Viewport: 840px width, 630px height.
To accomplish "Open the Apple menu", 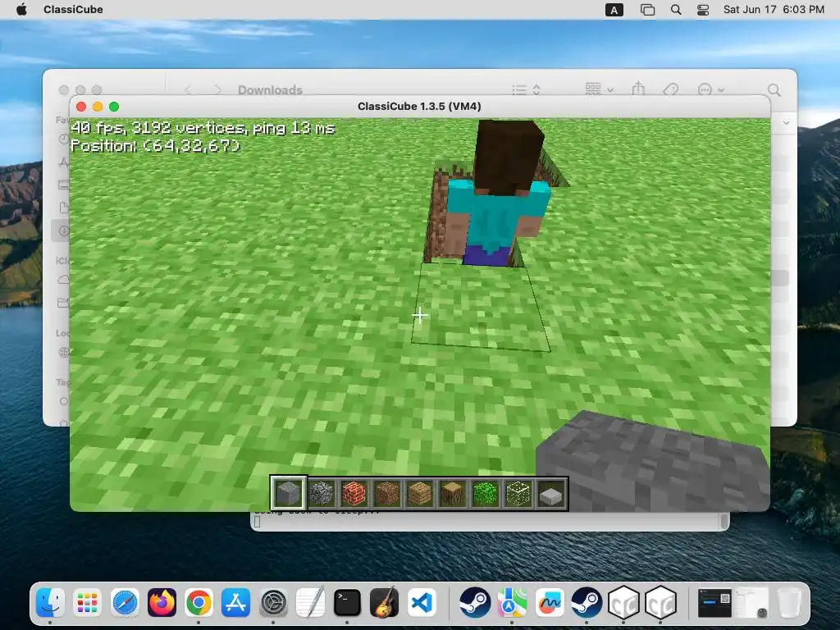I will [x=21, y=10].
